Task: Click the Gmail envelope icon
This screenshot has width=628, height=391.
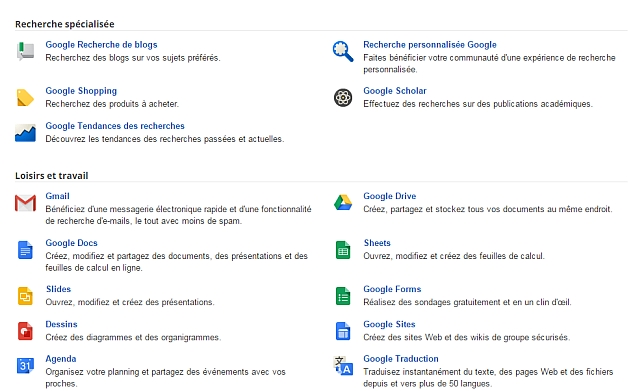Action: [25, 203]
